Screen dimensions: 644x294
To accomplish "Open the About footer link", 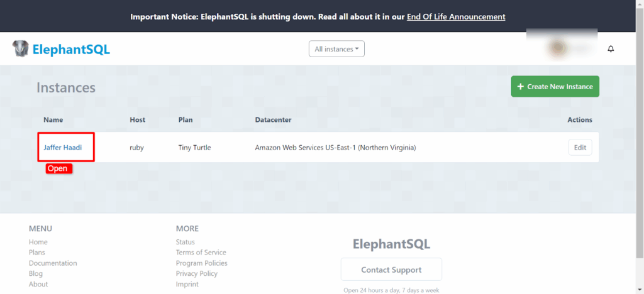I will (38, 284).
